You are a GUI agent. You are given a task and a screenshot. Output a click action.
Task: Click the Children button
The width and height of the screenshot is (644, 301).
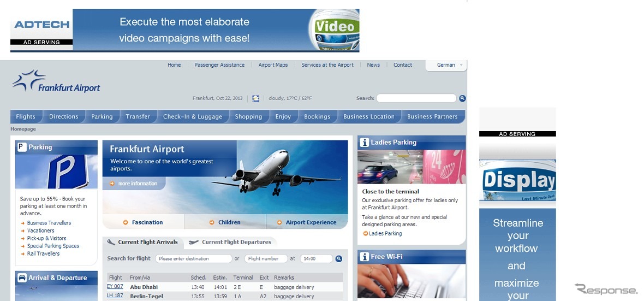coord(225,222)
